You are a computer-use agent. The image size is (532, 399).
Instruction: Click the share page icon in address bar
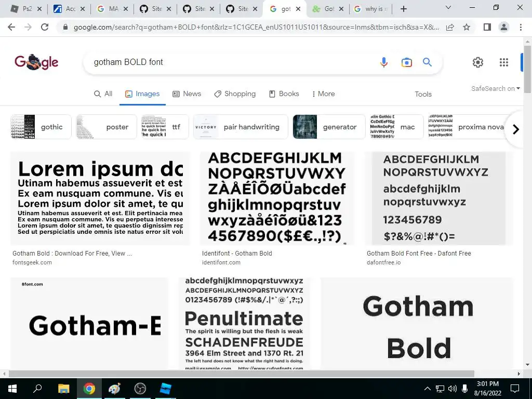450,27
